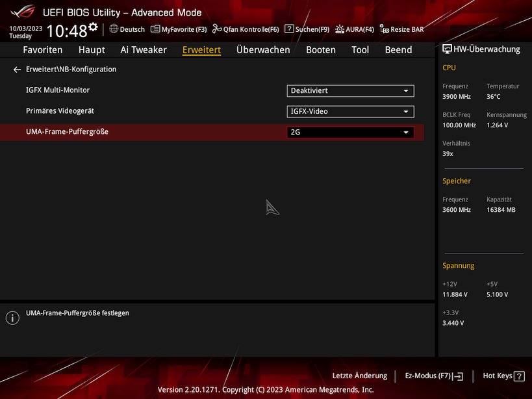
Task: Open the IGFX Multi-Monitor dropdown
Action: (349, 90)
